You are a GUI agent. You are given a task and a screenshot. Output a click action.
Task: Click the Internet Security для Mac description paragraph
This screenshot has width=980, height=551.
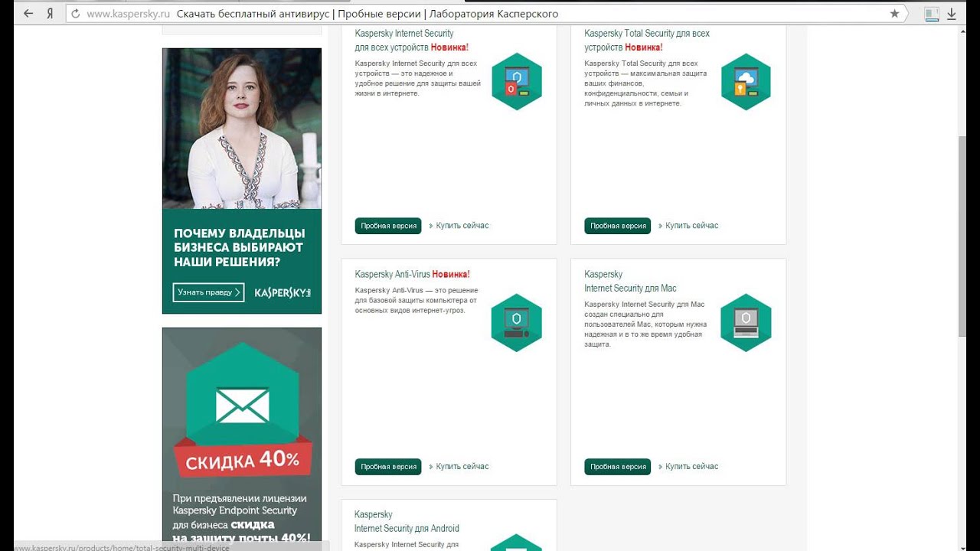[x=645, y=324]
